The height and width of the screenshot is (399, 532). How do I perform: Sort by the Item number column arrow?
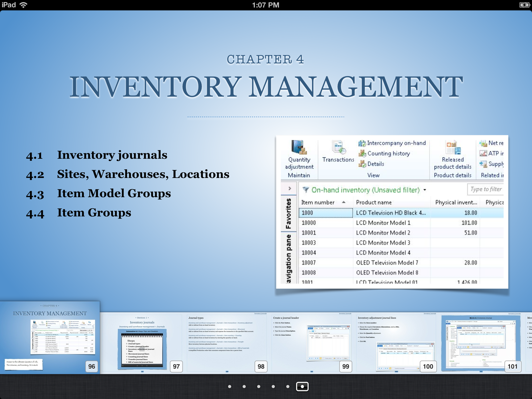tap(344, 202)
